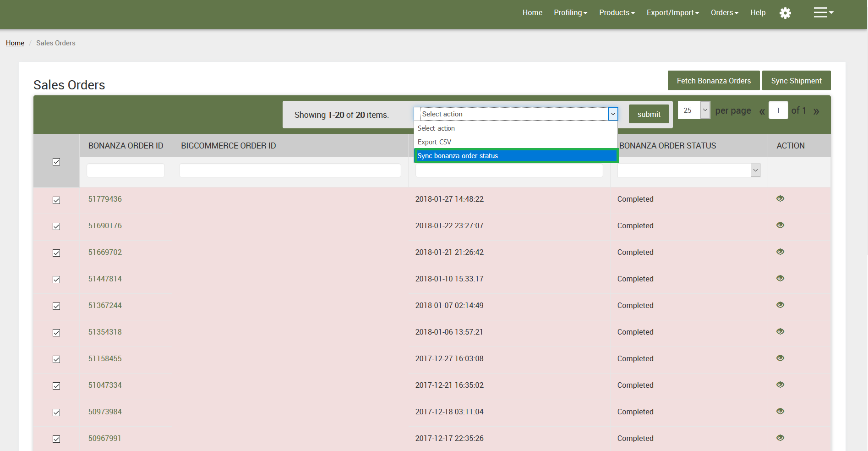Open the settings gear icon
Viewport: 868px width, 451px height.
(785, 13)
